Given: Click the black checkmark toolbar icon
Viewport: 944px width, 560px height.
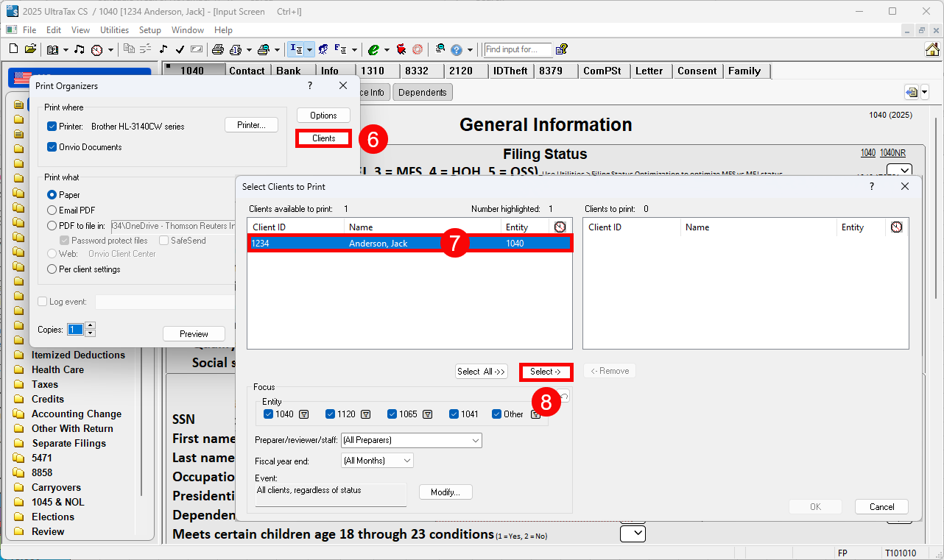Looking at the screenshot, I should 180,49.
